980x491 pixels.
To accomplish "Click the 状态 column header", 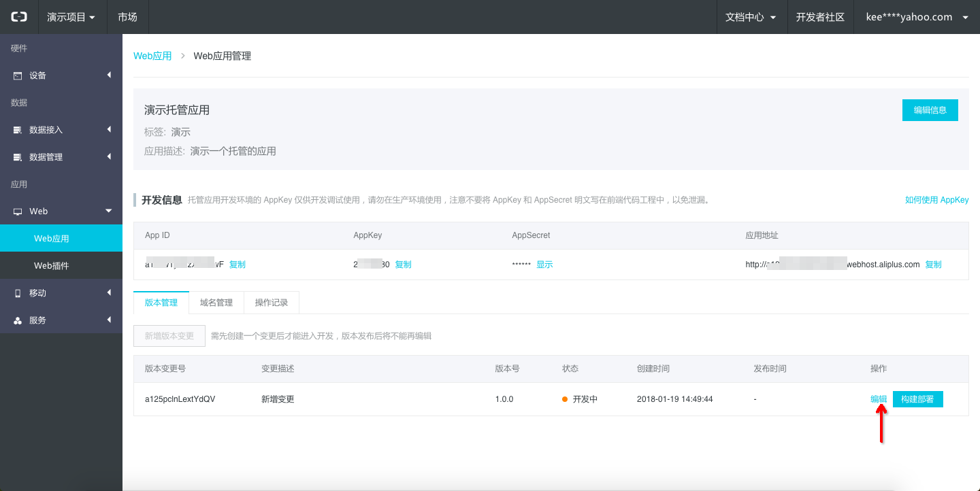I will [x=570, y=369].
